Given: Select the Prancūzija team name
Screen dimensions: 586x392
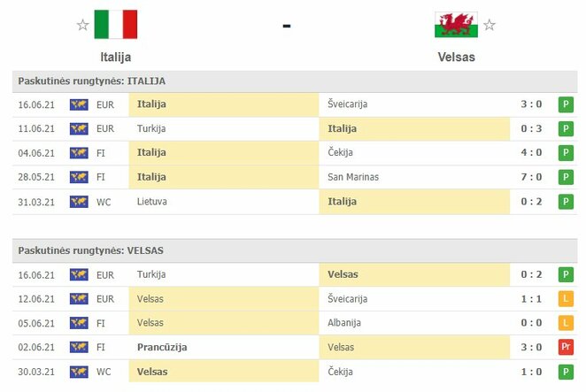Looking at the screenshot, I should [162, 347].
